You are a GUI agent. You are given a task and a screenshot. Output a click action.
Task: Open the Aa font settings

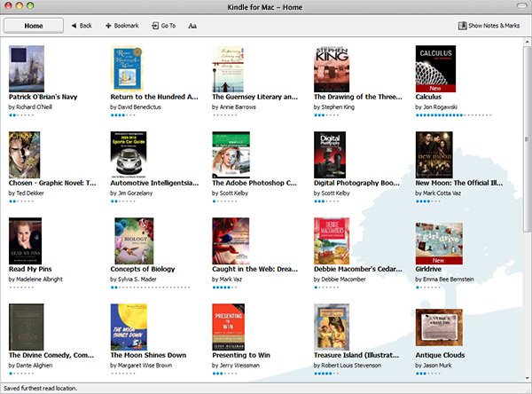(x=192, y=26)
